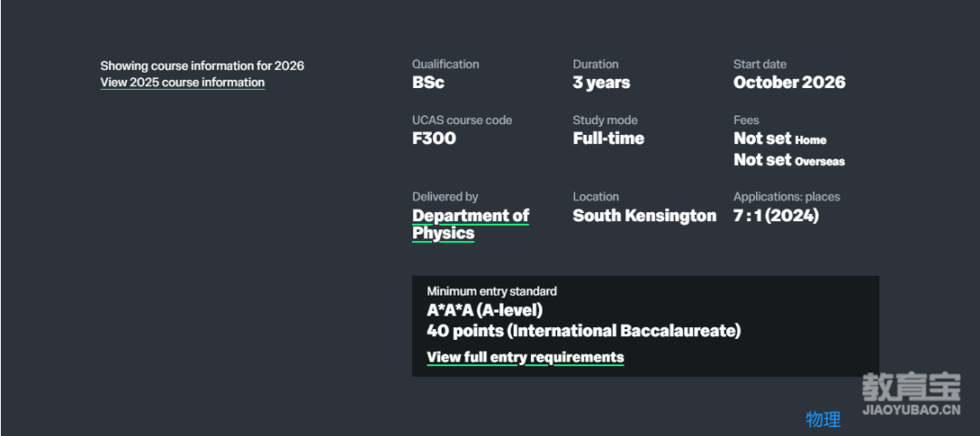Select the 3 years duration text
This screenshot has width=980, height=436.
(x=602, y=82)
